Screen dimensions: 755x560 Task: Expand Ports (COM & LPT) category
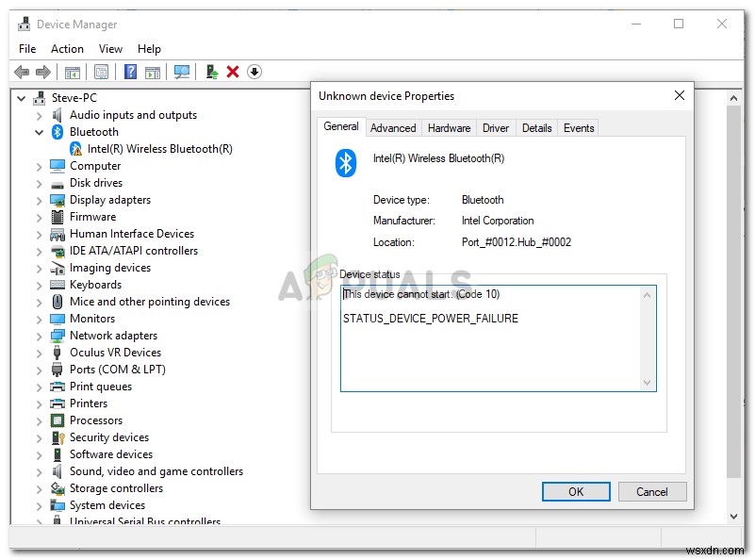tap(39, 370)
